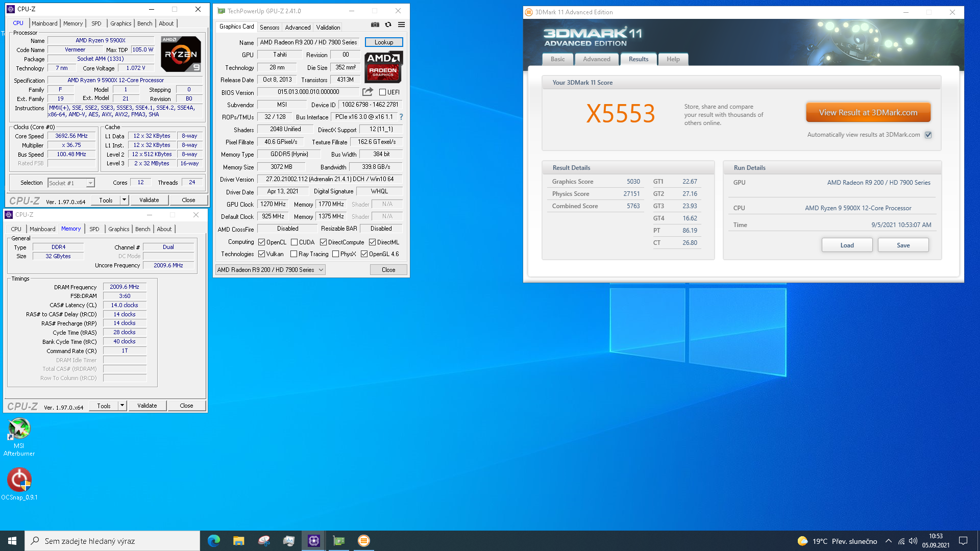The image size is (980, 551).
Task: Toggle the DirectCompute checkbox
Action: (x=323, y=242)
